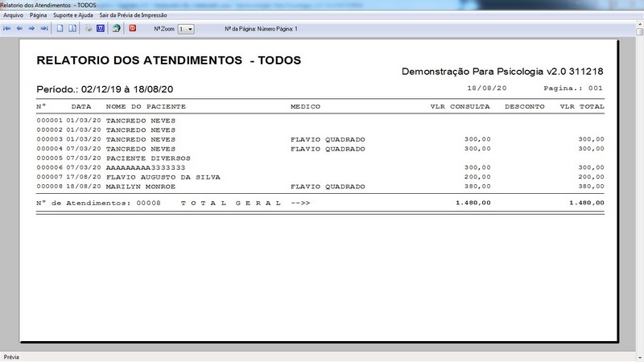Screen dimensions: 644x362
Task: Click the 'Período.: 02/12/19 à 18/08/20' text
Action: (105, 89)
